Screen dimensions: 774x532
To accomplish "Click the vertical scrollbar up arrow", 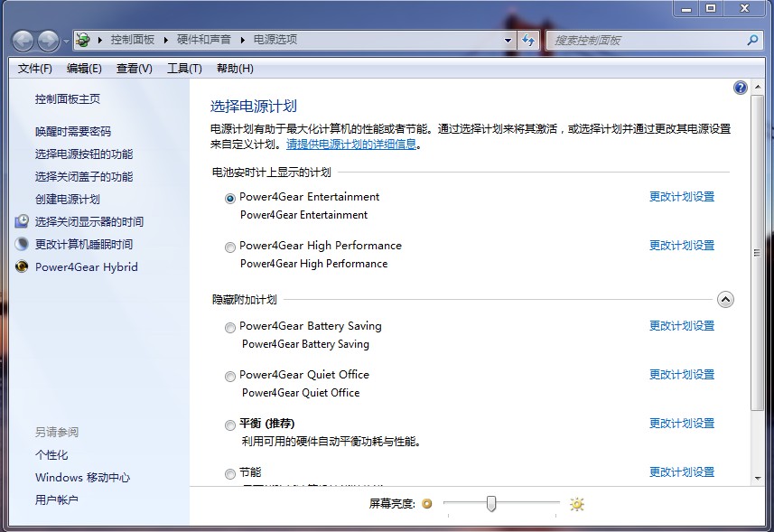I will point(757,88).
